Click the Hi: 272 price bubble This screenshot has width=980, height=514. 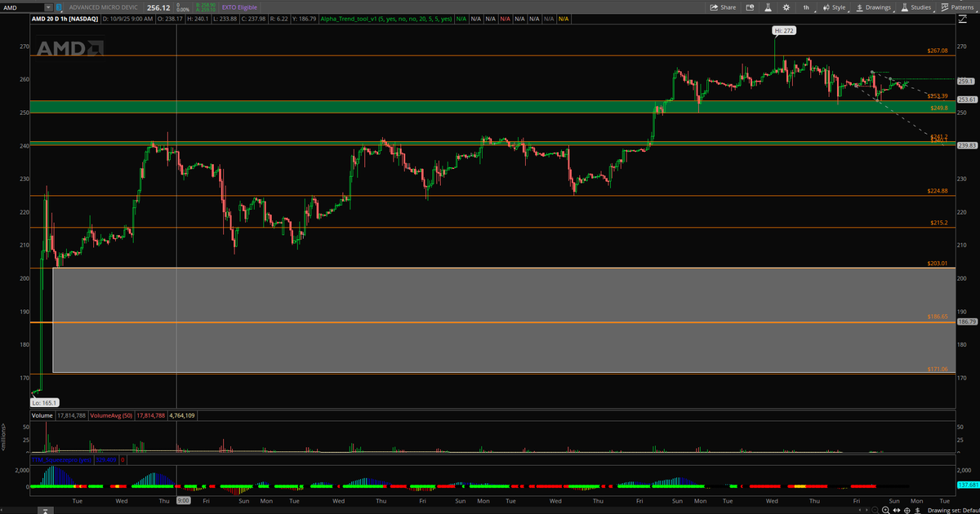tap(784, 30)
